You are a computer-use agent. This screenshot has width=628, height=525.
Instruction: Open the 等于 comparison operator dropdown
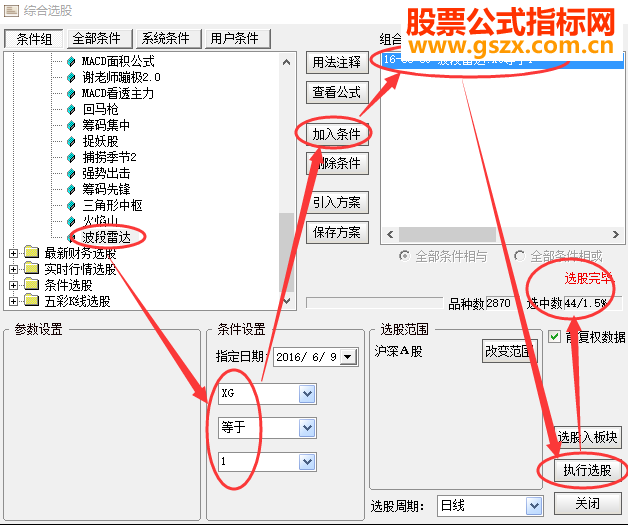click(307, 428)
